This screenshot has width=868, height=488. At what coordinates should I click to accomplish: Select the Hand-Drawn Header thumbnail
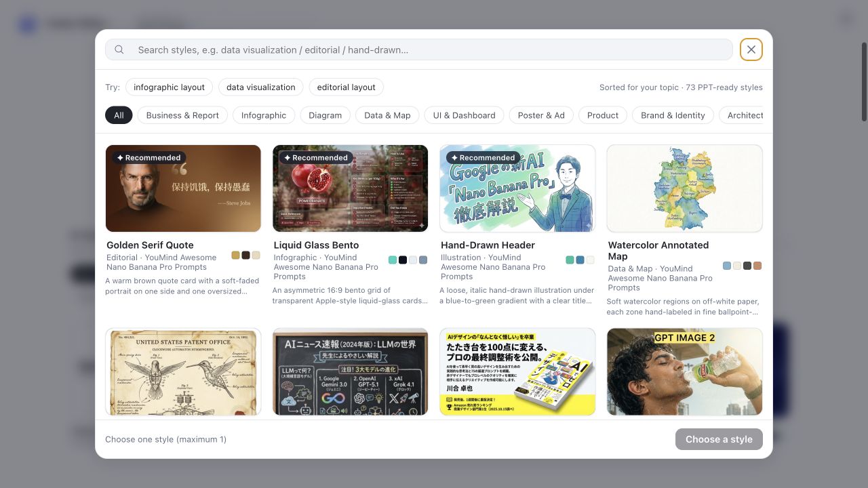(x=517, y=188)
